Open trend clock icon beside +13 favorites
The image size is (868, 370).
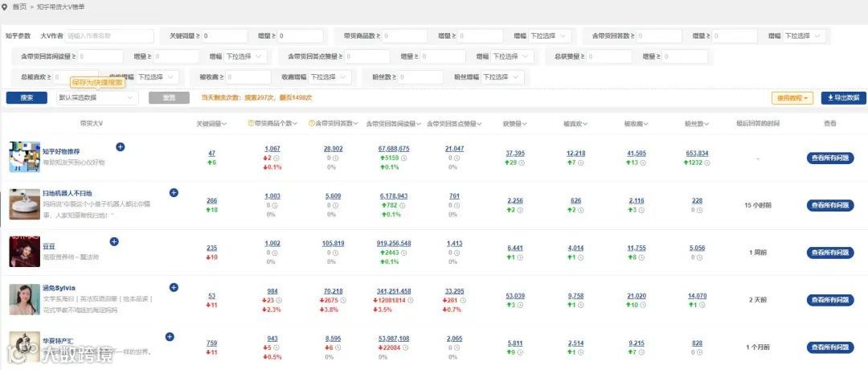click(x=643, y=162)
